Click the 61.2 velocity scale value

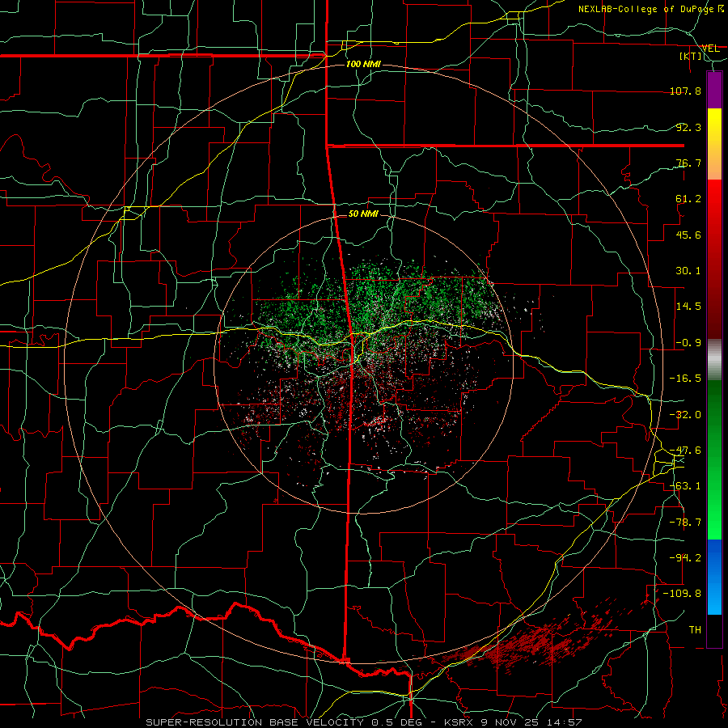(x=688, y=199)
